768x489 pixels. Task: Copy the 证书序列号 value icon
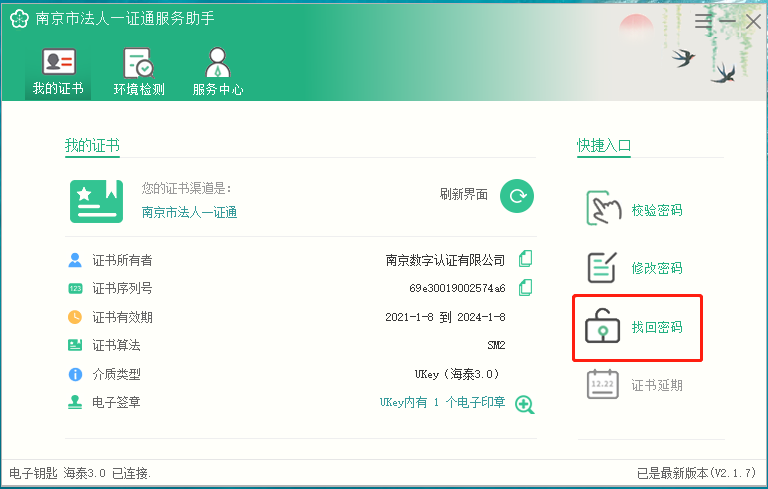point(526,288)
